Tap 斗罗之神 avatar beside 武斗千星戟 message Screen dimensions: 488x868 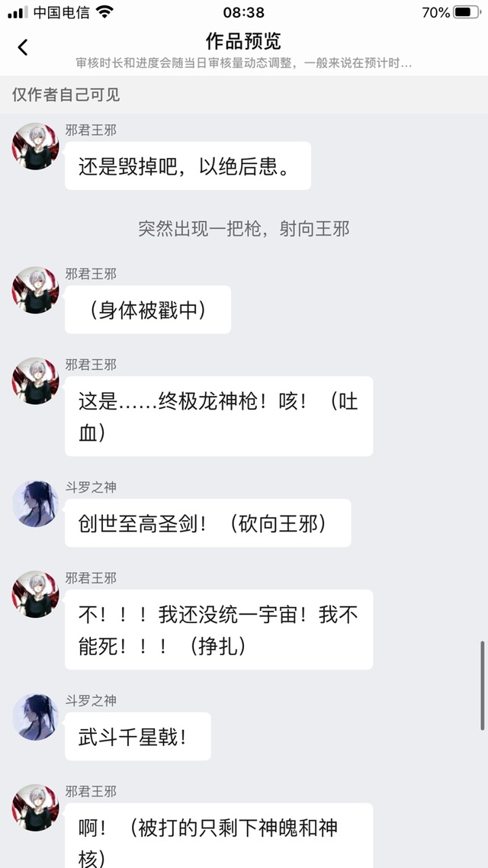[35, 717]
